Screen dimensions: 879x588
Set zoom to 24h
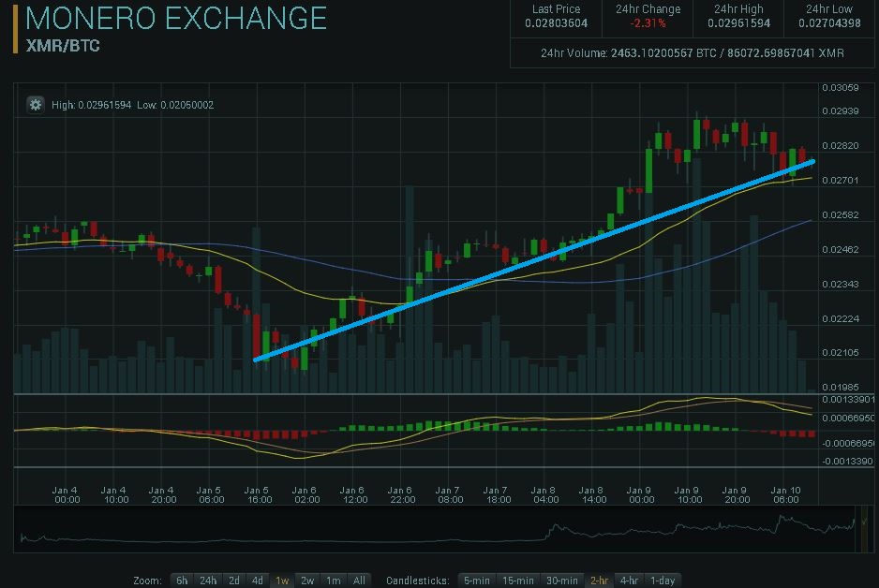click(208, 581)
